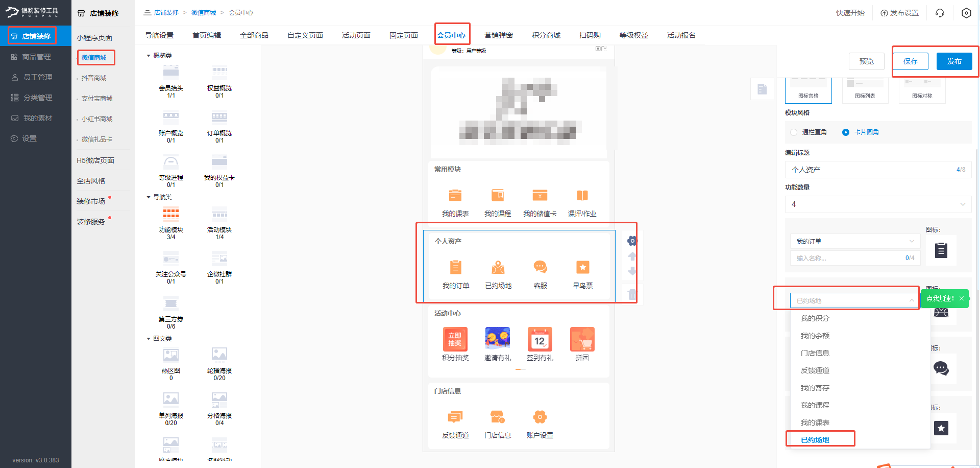Open the 我的订单 function dropdown
Image resolution: width=980 pixels, height=468 pixels.
[854, 241]
